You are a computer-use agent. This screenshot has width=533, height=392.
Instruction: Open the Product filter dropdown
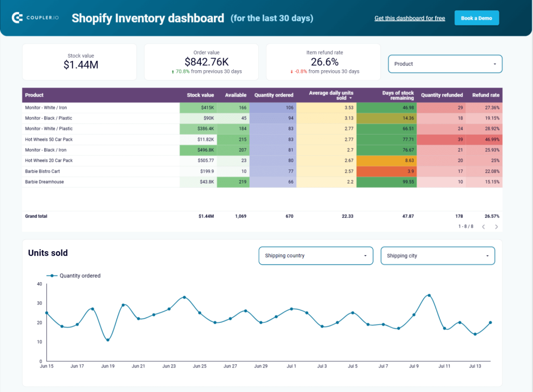coord(445,64)
